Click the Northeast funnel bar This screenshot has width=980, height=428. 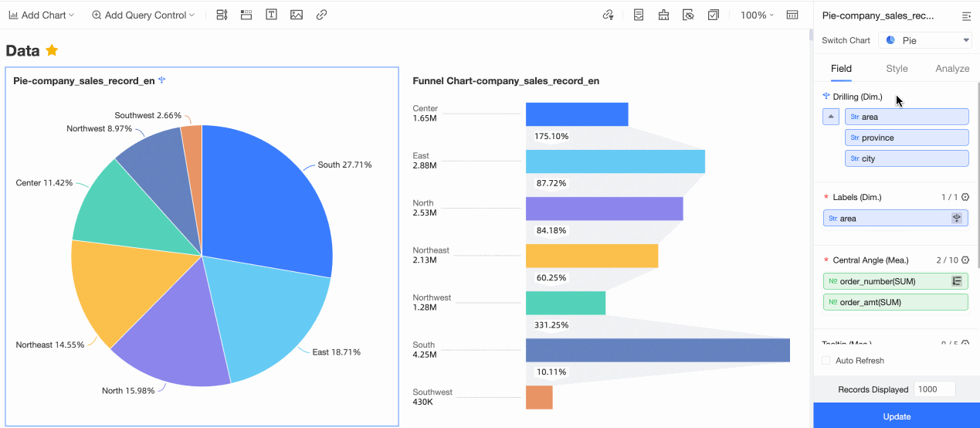pyautogui.click(x=592, y=256)
